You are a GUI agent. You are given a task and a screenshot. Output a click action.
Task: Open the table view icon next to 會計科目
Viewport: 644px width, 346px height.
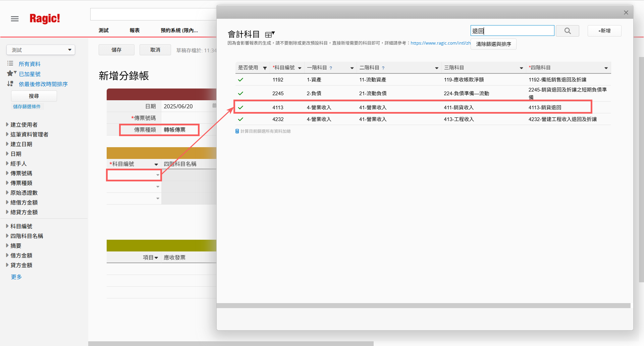click(x=269, y=34)
